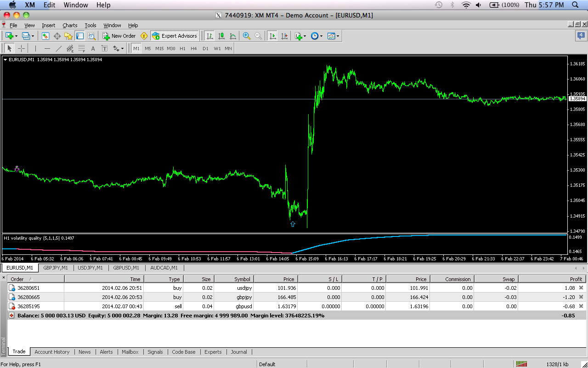
Task: Open the Account History terminal tab
Action: (x=52, y=352)
